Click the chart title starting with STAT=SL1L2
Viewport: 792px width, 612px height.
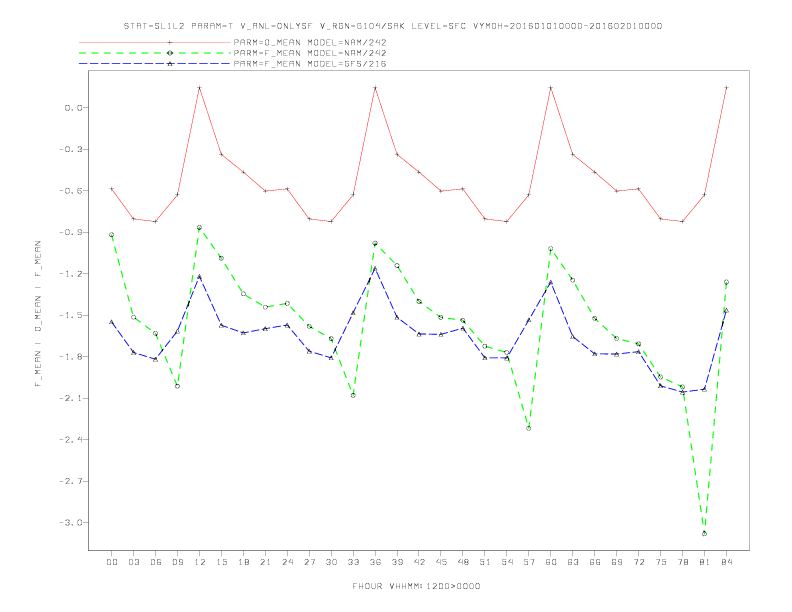click(x=393, y=26)
